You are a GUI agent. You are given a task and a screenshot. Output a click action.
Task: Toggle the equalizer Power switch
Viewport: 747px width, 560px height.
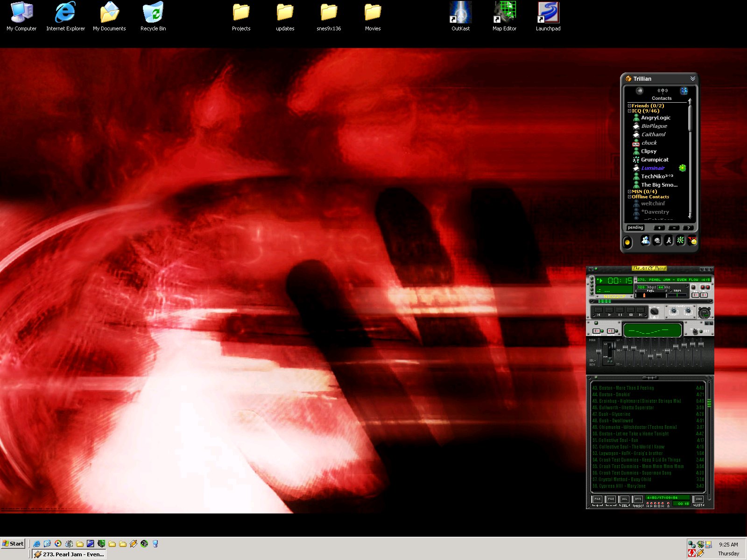tap(596, 331)
